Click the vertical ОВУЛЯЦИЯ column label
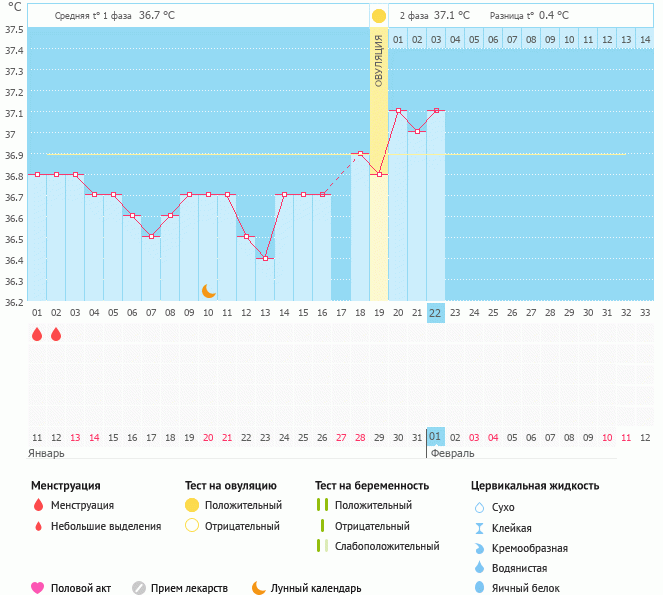Screen dimensions: 663x595 click(x=379, y=60)
